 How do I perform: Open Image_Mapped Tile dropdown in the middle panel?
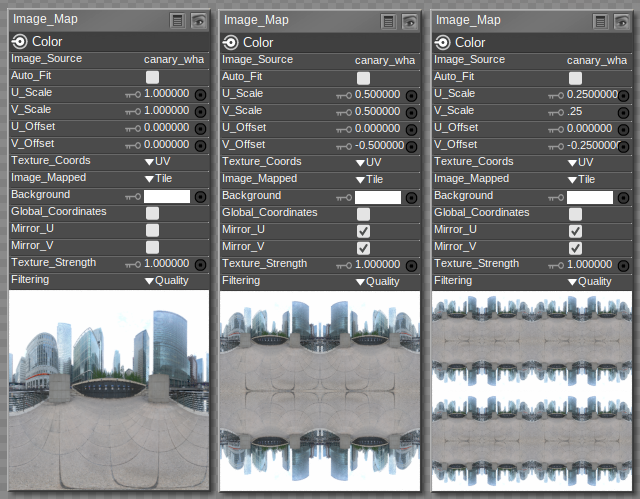click(x=369, y=180)
